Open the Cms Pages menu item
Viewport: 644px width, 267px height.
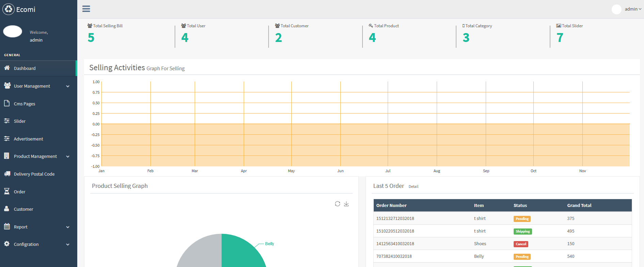click(38, 104)
